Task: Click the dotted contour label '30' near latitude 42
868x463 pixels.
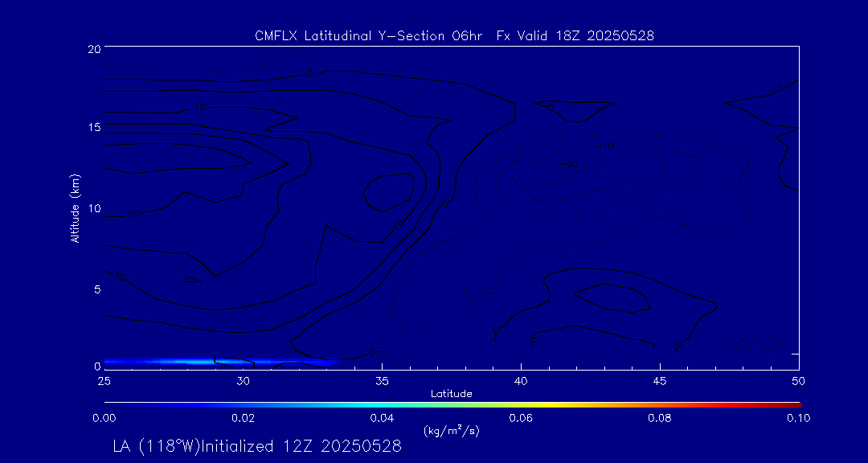Action: [x=572, y=164]
